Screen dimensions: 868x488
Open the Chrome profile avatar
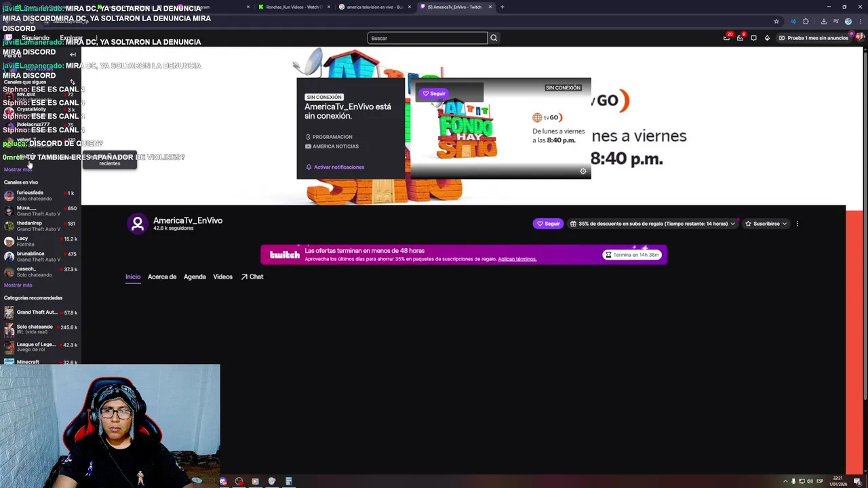[848, 21]
